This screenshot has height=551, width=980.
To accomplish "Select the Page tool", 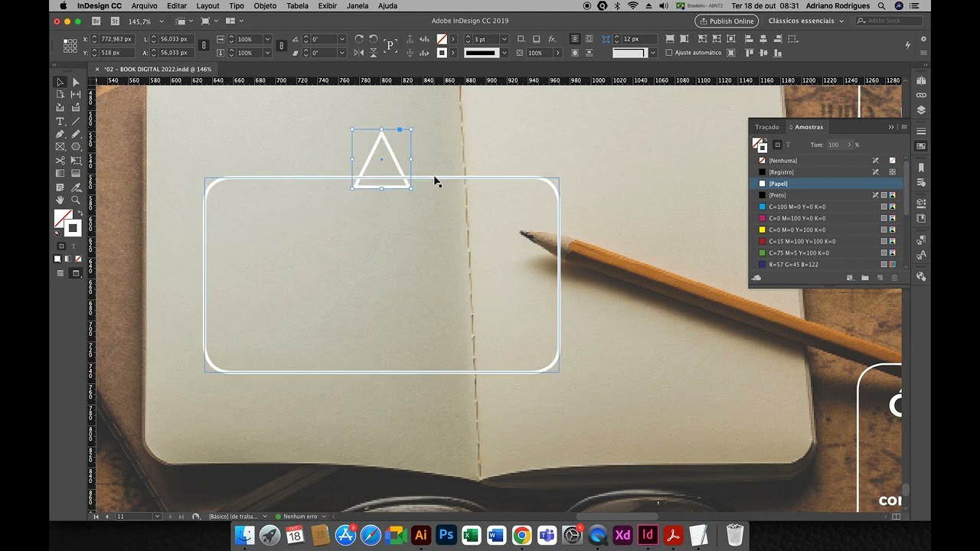I will tap(60, 94).
